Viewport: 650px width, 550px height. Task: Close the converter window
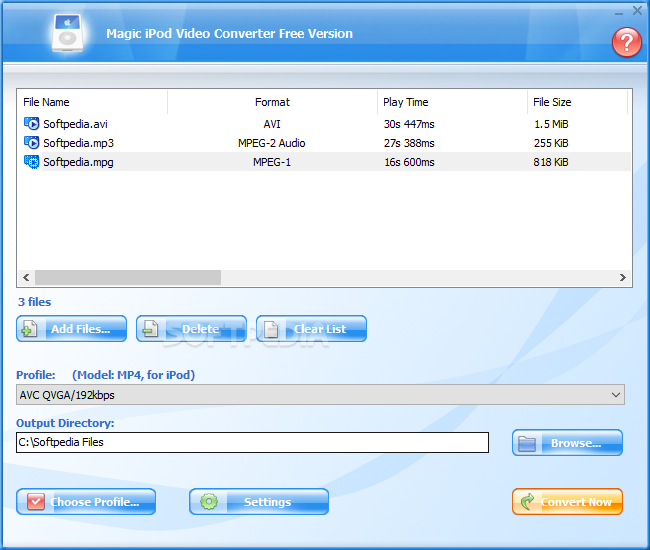coord(637,11)
